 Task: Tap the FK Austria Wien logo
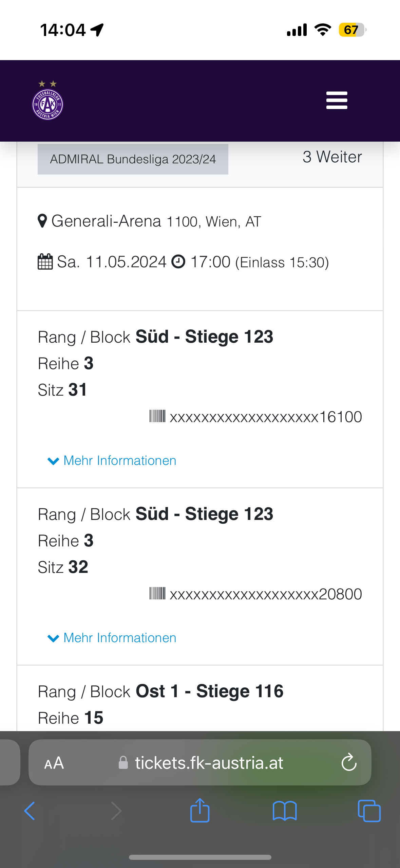47,100
